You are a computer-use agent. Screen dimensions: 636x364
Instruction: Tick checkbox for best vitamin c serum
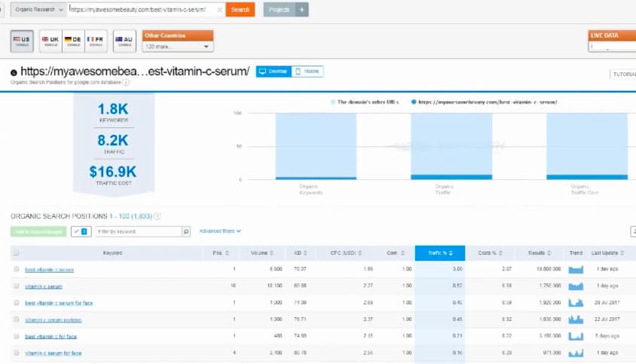click(17, 269)
